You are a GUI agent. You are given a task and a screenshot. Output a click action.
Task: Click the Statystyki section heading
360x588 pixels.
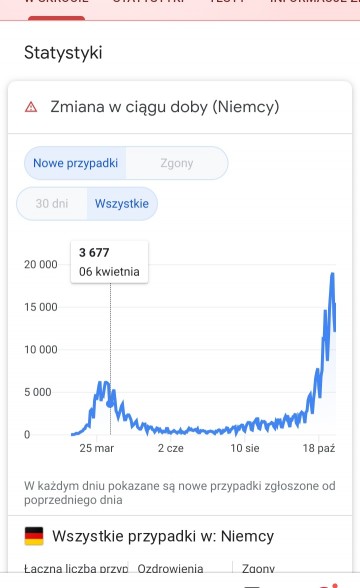(63, 53)
